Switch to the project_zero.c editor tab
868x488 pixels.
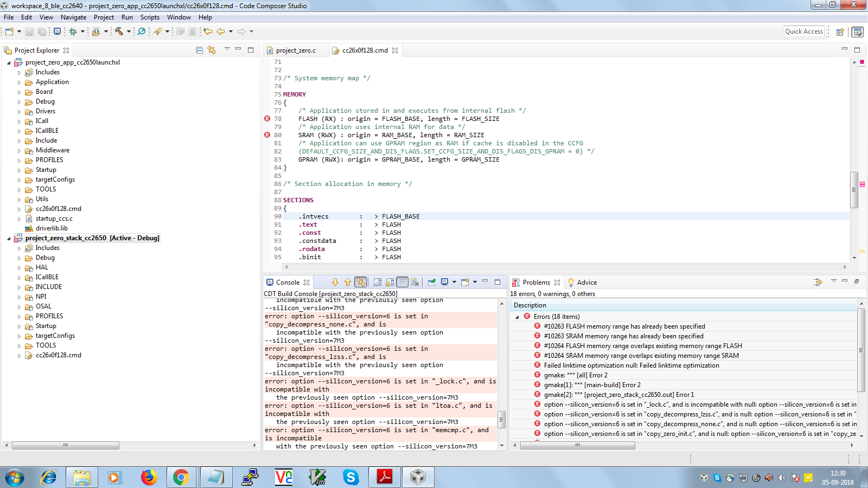pos(295,50)
